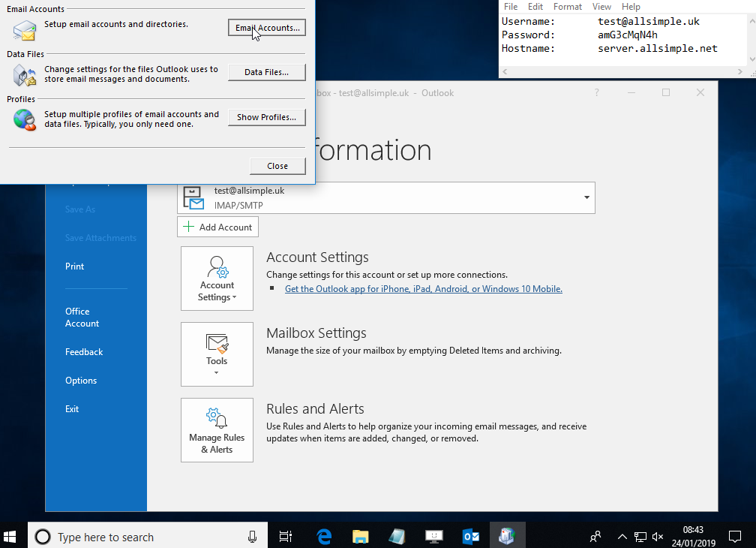Image resolution: width=756 pixels, height=548 pixels.
Task: Expand the test@allsimple.uk account dropdown
Action: tap(586, 197)
